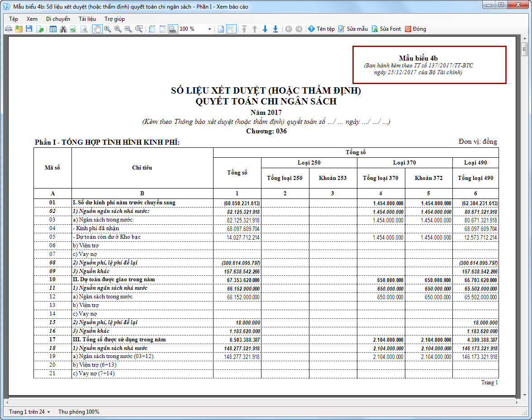Go to the previous page
Viewport: 532px width, 420px height.
click(x=255, y=29)
